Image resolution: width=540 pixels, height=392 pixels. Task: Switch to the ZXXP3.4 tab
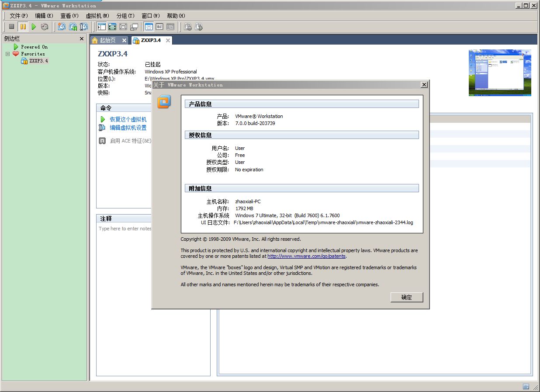(x=151, y=40)
